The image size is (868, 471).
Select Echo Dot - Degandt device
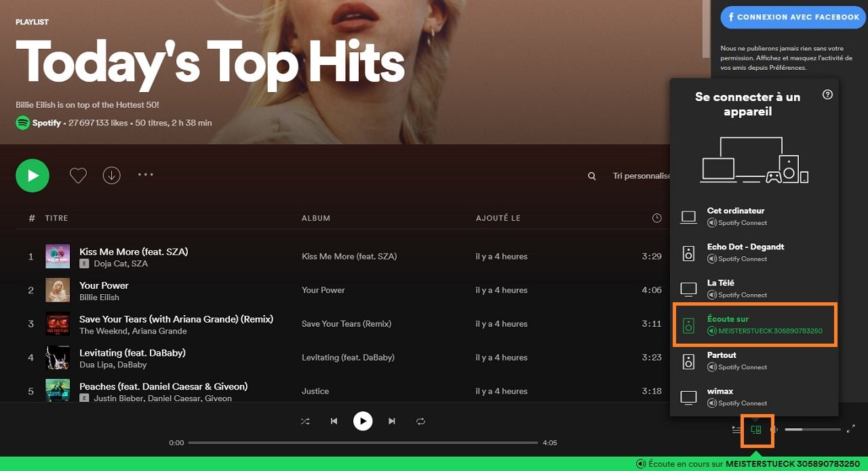[x=754, y=253]
